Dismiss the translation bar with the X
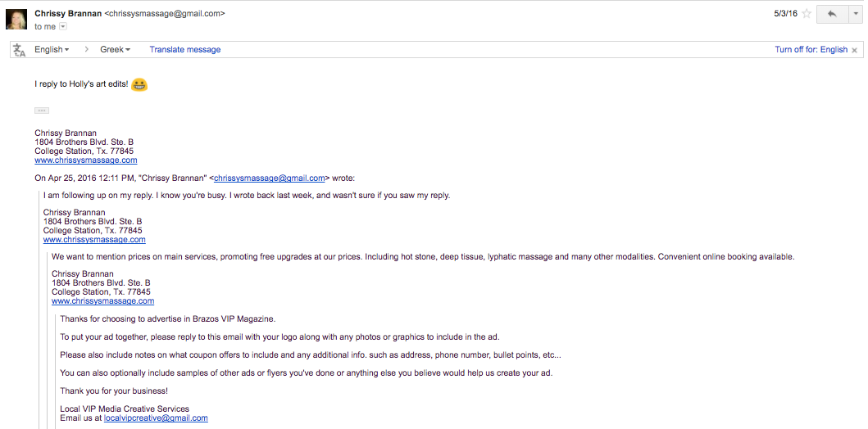Screen dimensions: 868x429 [854, 50]
